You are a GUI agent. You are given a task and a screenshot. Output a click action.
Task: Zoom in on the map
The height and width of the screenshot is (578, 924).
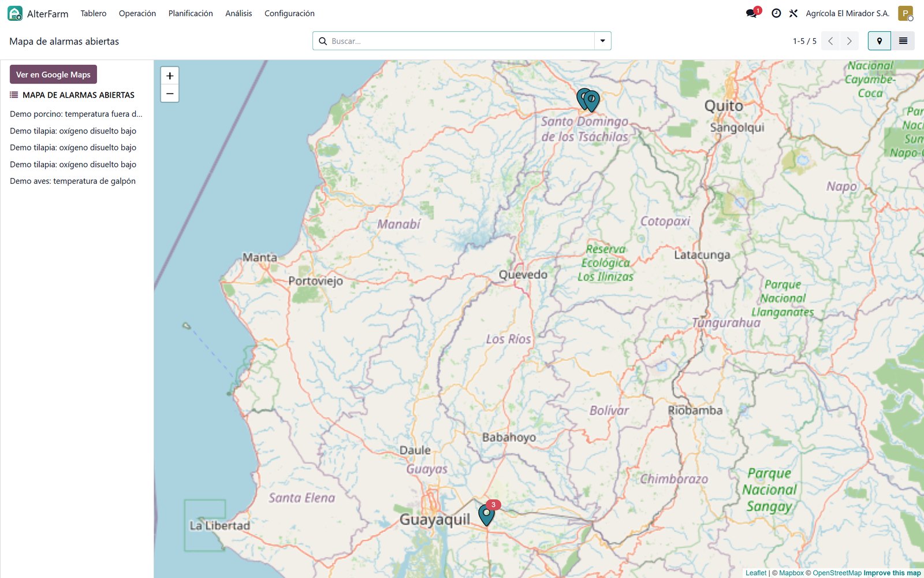point(170,76)
